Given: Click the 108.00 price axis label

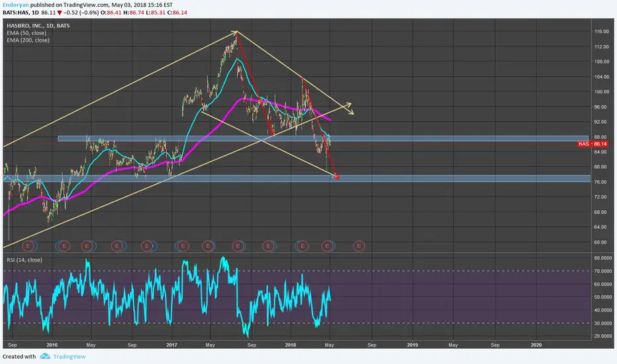Looking at the screenshot, I should pos(602,62).
